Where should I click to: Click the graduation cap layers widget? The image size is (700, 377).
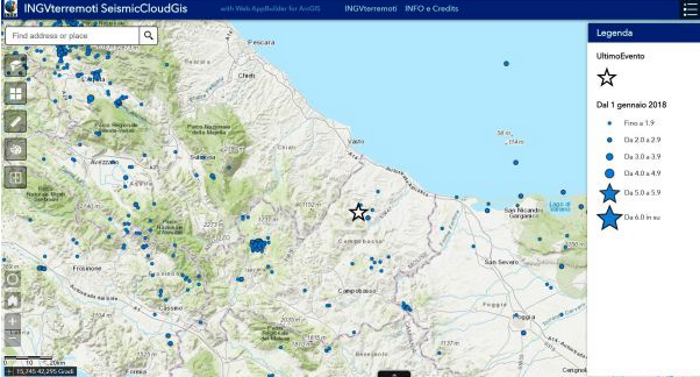tap(16, 66)
